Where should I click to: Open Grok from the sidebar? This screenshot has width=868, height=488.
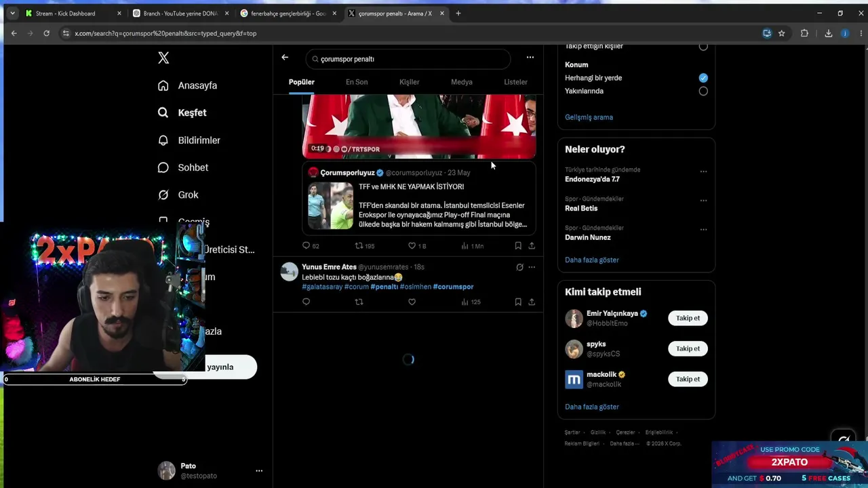click(x=178, y=195)
